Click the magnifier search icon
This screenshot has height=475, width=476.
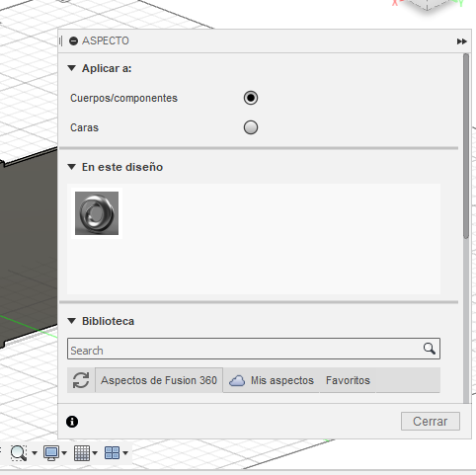pos(430,349)
